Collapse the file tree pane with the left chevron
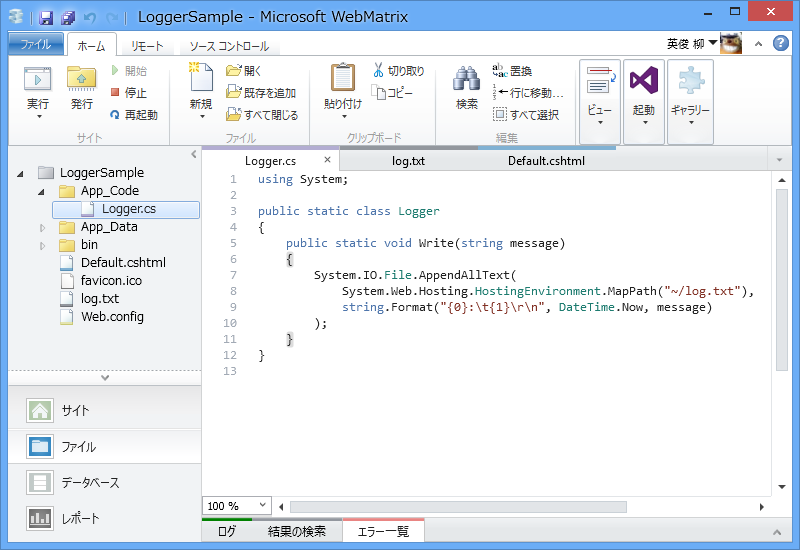 tap(194, 154)
